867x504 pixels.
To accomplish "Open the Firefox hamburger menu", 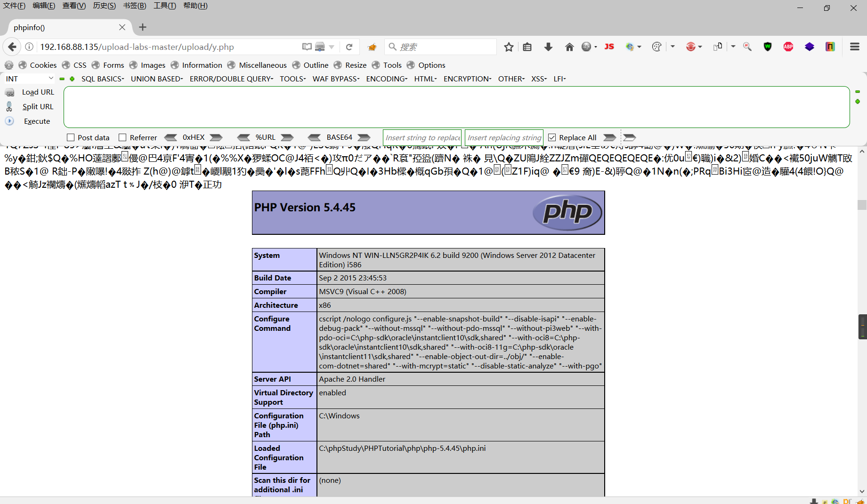I will point(855,47).
